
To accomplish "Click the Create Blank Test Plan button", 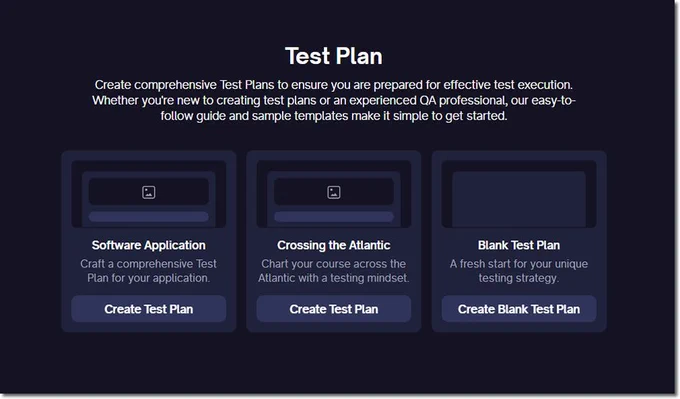I will click(519, 309).
